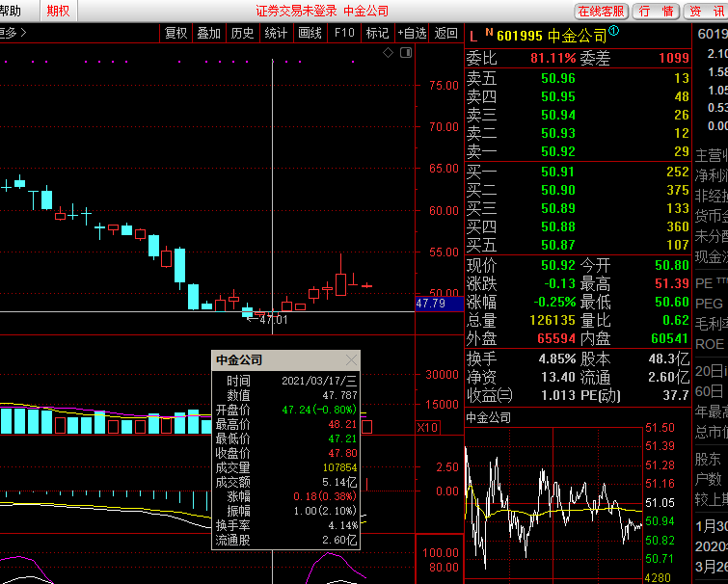Click 换手 value 4.85%
This screenshot has height=584, width=728.
click(557, 359)
